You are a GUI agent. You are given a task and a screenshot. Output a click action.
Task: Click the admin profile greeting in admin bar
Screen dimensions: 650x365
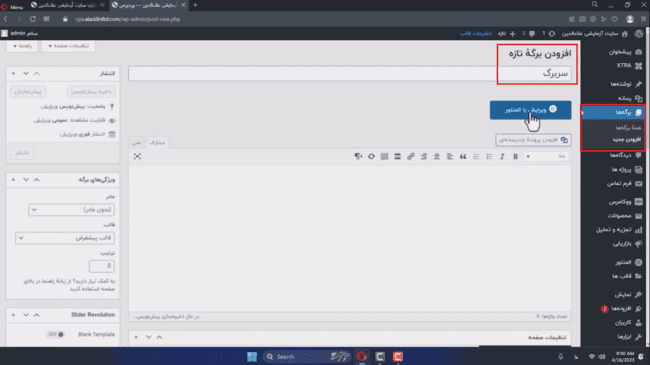[x=19, y=33]
